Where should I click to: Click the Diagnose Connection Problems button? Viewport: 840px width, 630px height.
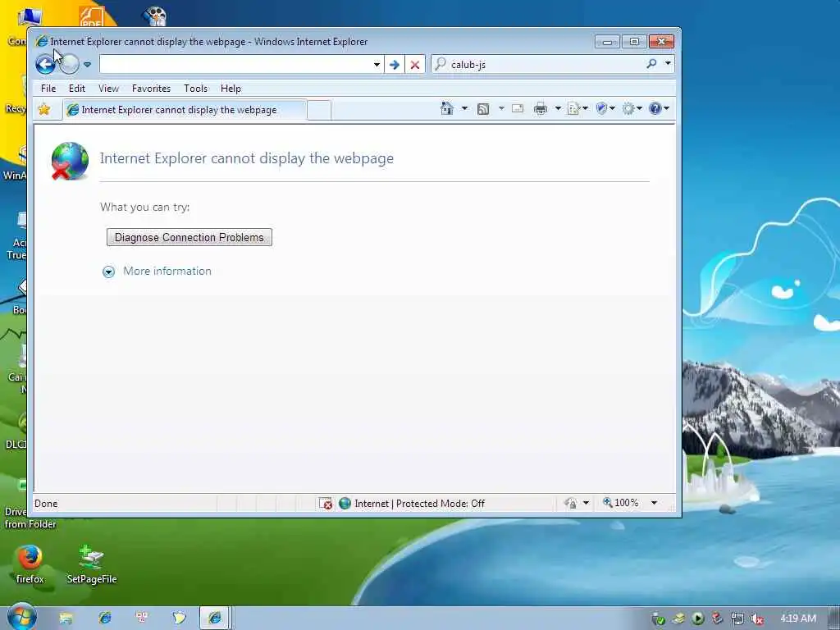[x=189, y=237]
